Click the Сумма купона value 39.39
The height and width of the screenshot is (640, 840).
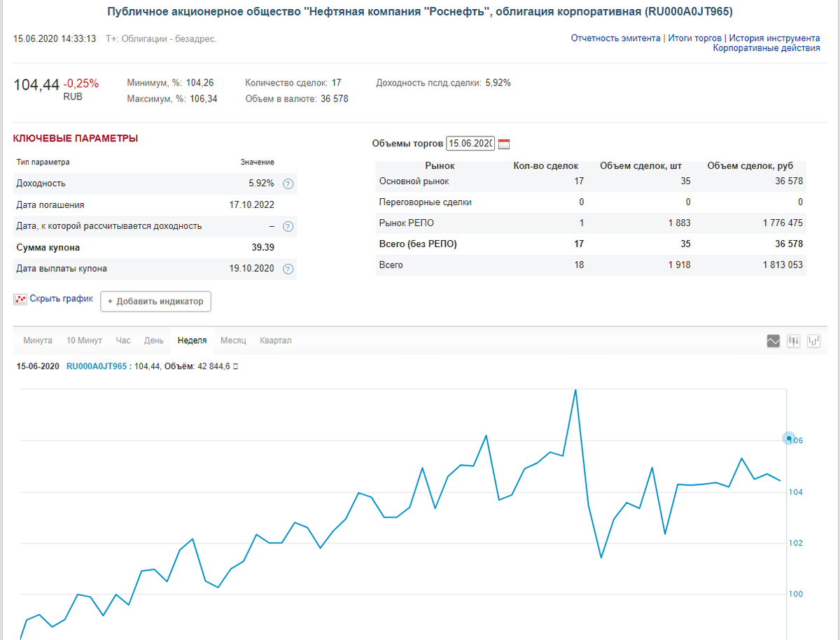[263, 247]
